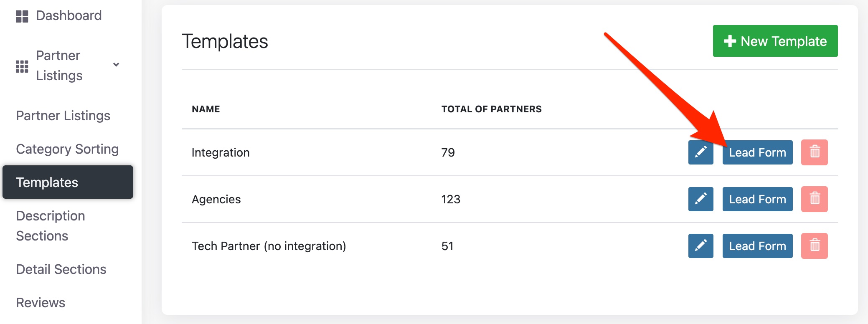Viewport: 868px width, 324px height.
Task: Click the pencil edit icon for Integration
Action: point(700,152)
